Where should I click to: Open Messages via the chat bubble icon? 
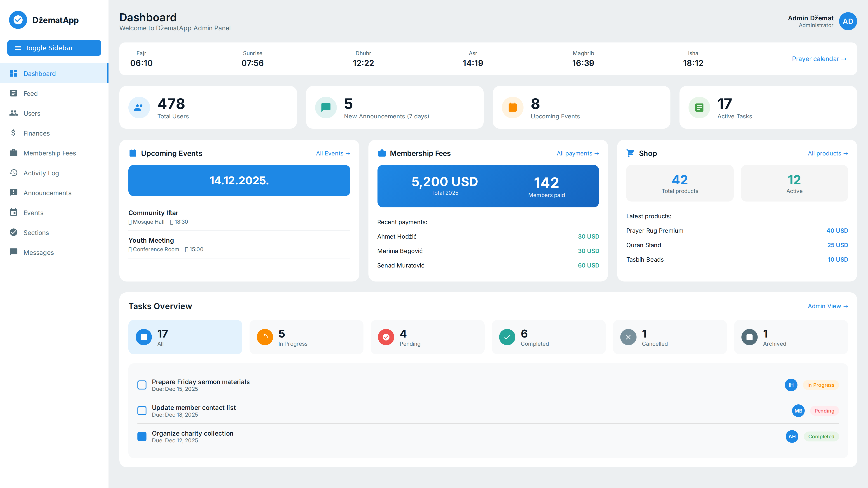tap(14, 252)
